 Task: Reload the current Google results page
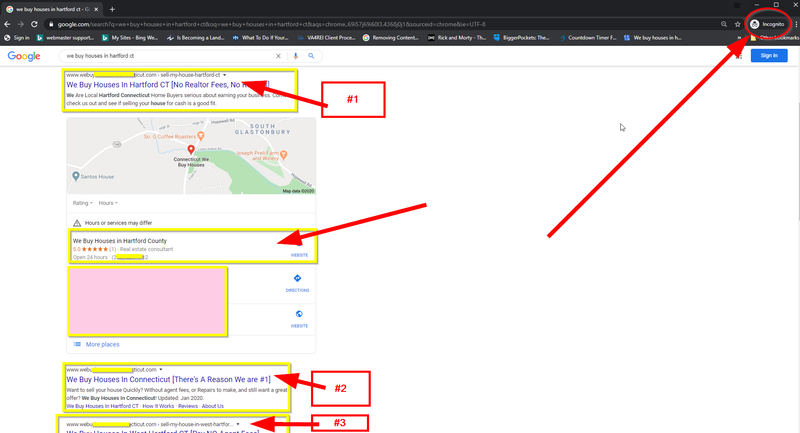point(34,24)
